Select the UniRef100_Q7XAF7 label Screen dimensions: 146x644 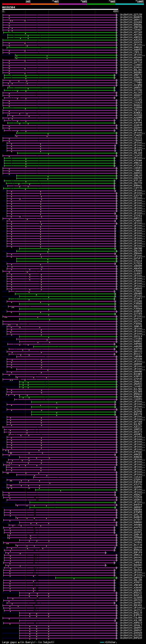point(131,299)
